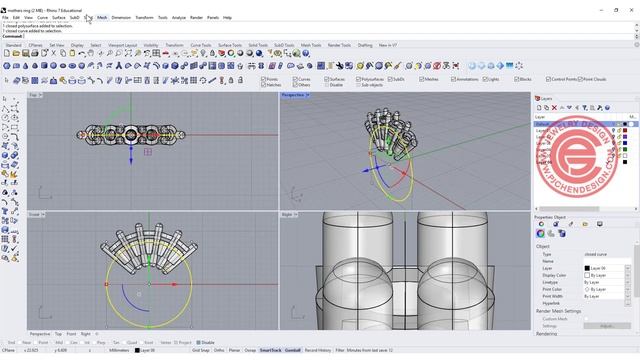The height and width of the screenshot is (360, 640).
Task: Toggle the Points selection filter checkbox
Action: tap(263, 79)
